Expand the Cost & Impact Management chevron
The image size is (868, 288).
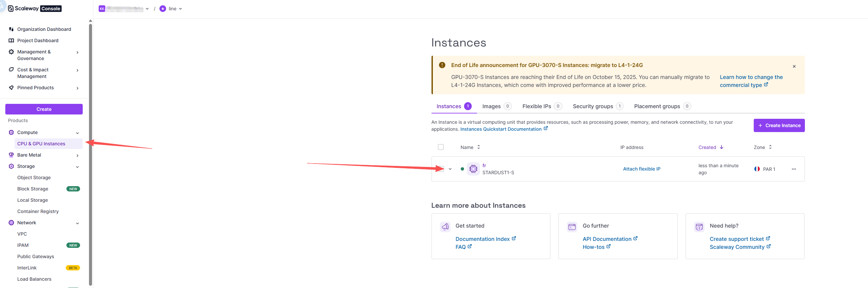(77, 70)
